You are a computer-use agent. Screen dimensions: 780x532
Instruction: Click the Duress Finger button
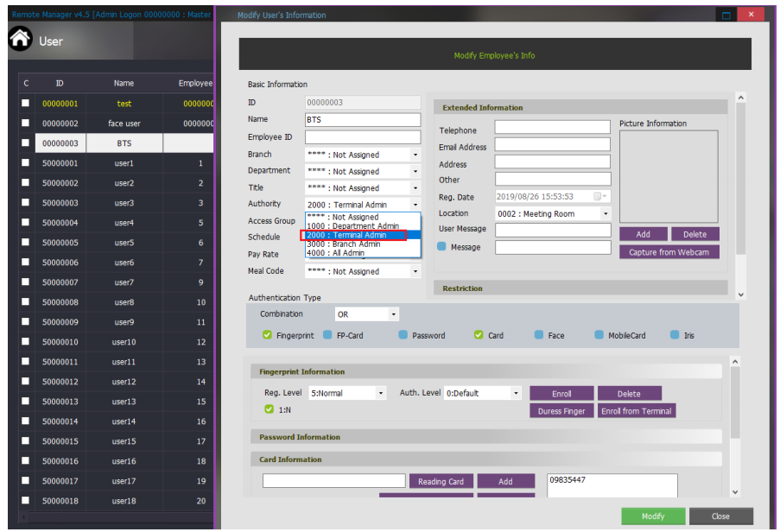pyautogui.click(x=561, y=410)
